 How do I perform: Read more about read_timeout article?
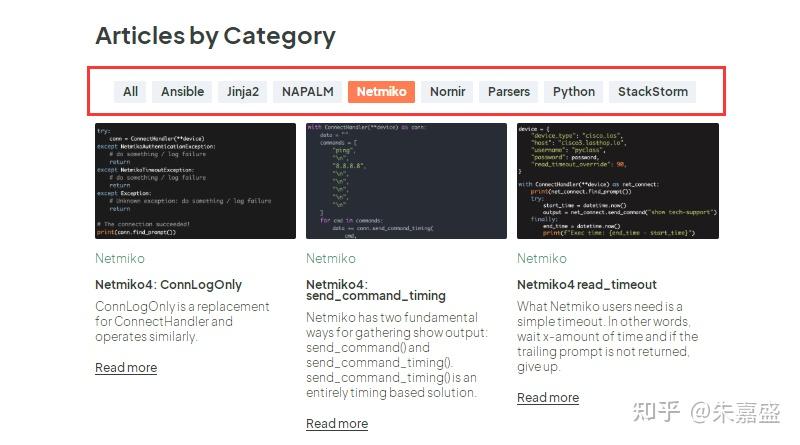tap(548, 398)
